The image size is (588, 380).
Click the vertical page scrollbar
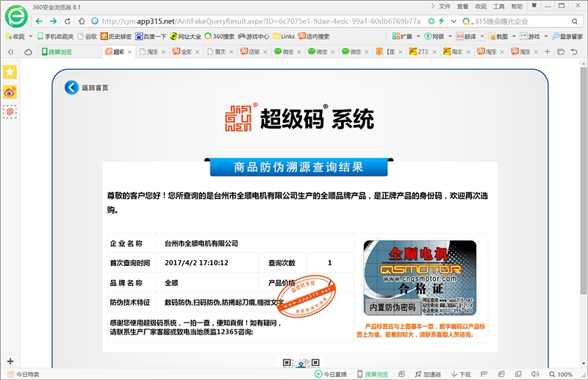click(583, 180)
